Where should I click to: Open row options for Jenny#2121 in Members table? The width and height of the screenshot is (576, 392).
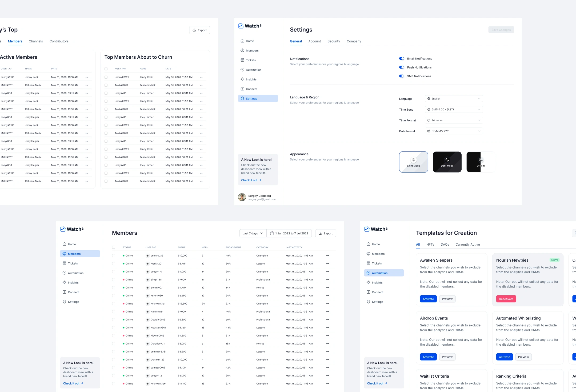[x=327, y=256]
